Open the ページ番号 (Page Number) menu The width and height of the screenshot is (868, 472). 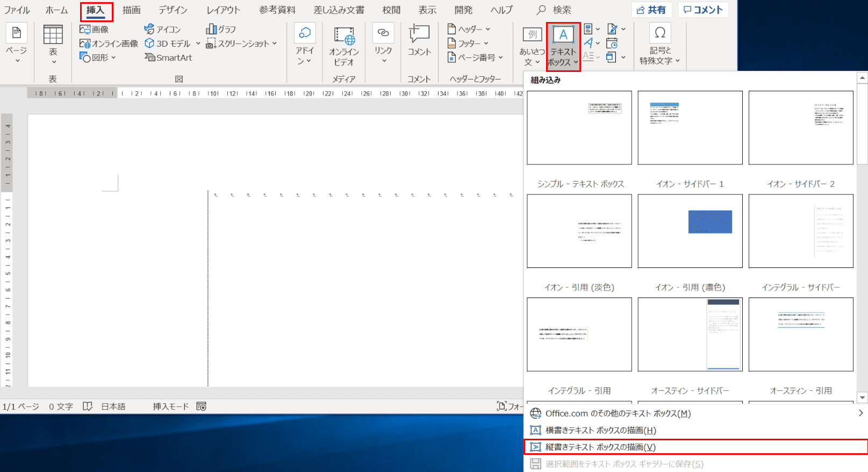475,57
